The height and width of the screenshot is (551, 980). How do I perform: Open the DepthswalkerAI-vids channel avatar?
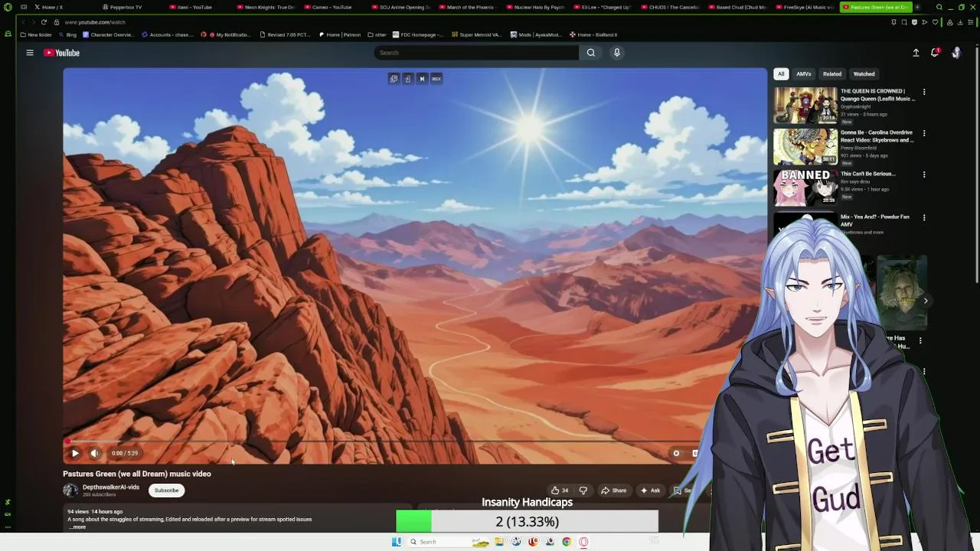(x=70, y=491)
